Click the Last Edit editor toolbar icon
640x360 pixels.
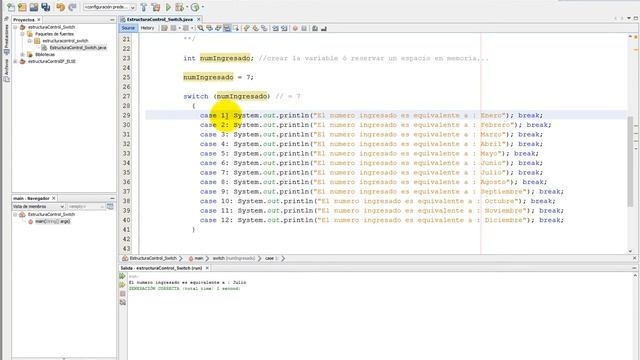coord(164,28)
